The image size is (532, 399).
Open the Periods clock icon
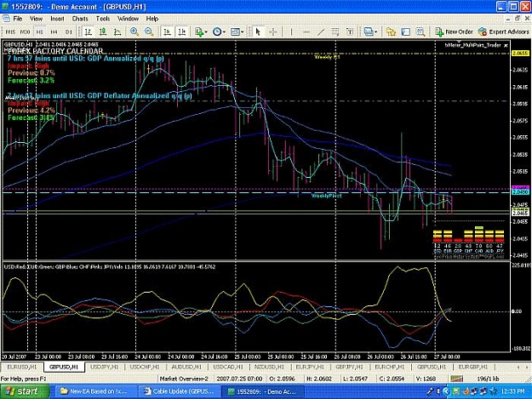217,31
